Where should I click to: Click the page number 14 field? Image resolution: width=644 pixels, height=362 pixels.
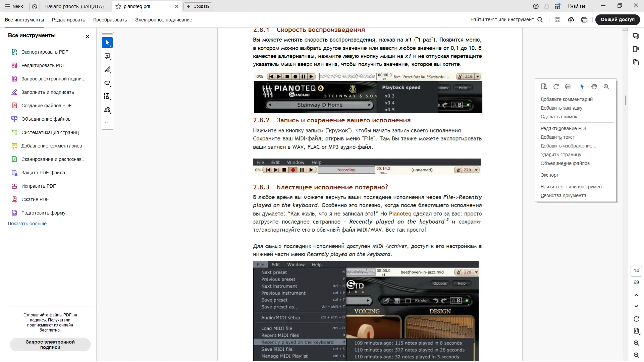636,271
